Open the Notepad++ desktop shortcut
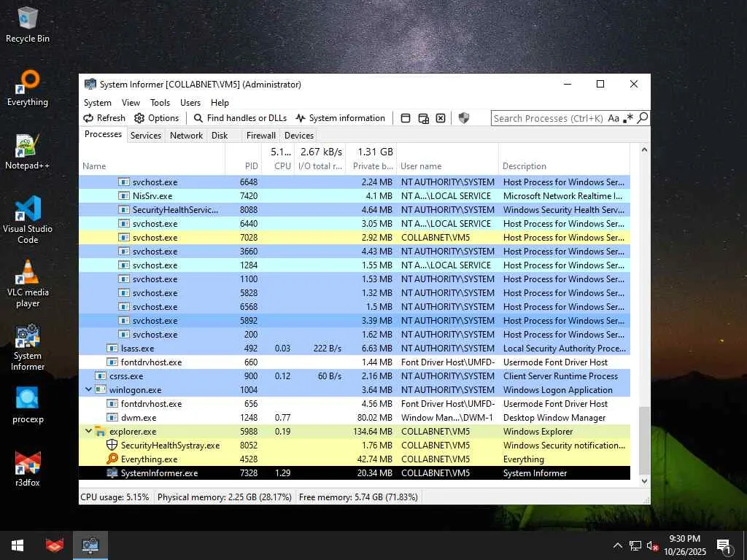The width and height of the screenshot is (747, 560). pos(28,152)
